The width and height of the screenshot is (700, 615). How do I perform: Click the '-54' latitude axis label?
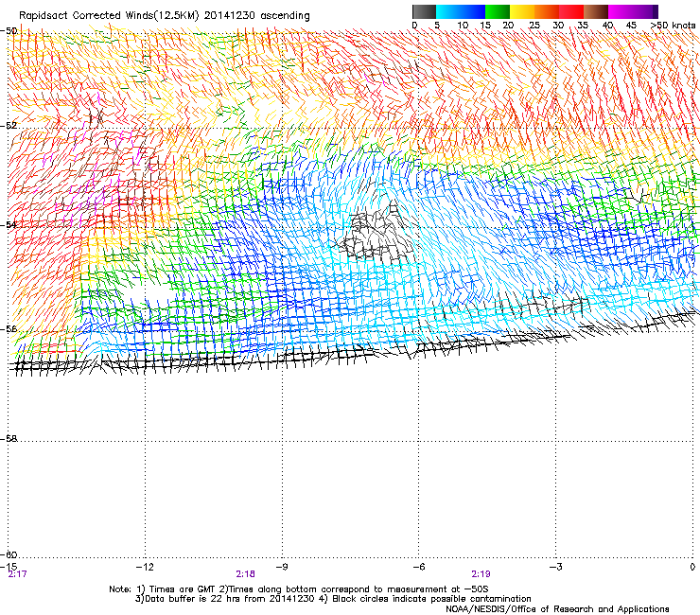click(x=9, y=224)
